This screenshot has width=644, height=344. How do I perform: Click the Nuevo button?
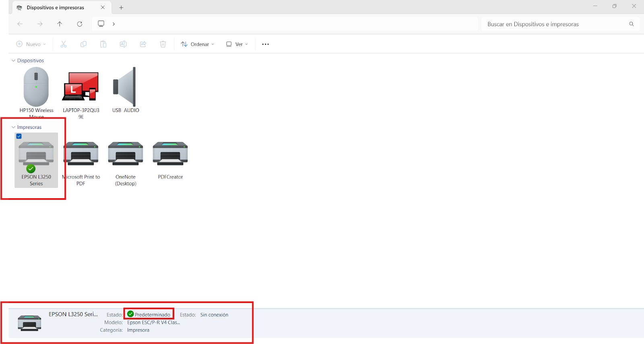[31, 44]
